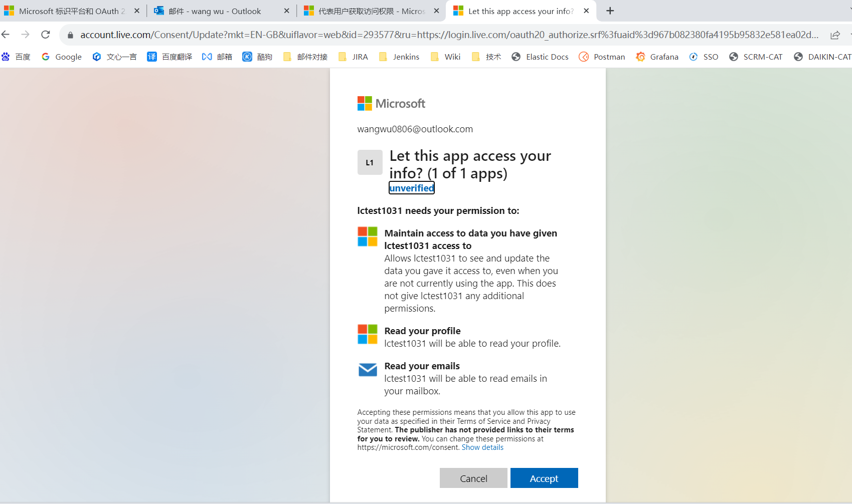The image size is (852, 504).
Task: Open the Jenkins bookmark
Action: click(x=406, y=57)
